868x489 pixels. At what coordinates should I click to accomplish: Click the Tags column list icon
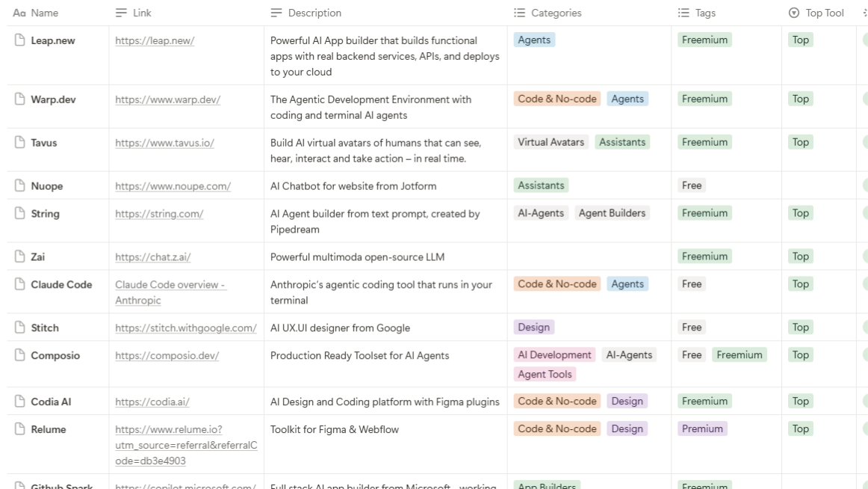click(x=683, y=13)
